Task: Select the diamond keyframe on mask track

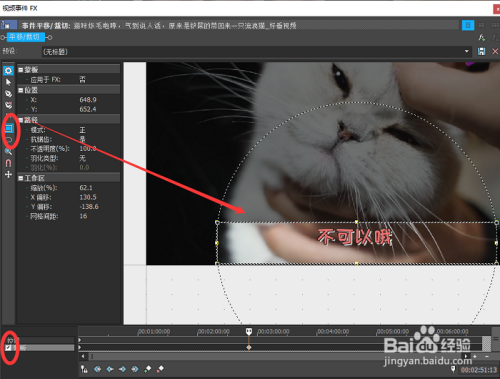Action: [249, 347]
